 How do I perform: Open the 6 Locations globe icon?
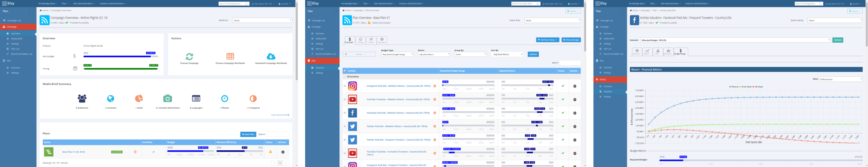pos(111,99)
